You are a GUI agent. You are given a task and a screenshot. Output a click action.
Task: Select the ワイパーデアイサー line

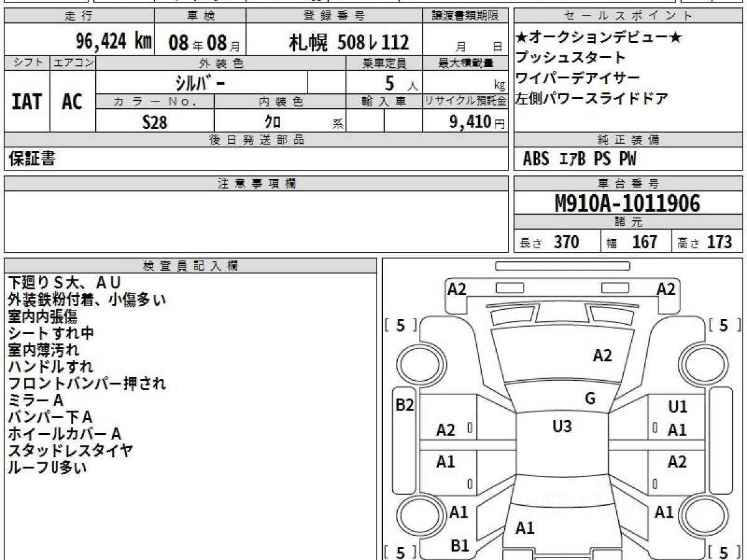[578, 78]
